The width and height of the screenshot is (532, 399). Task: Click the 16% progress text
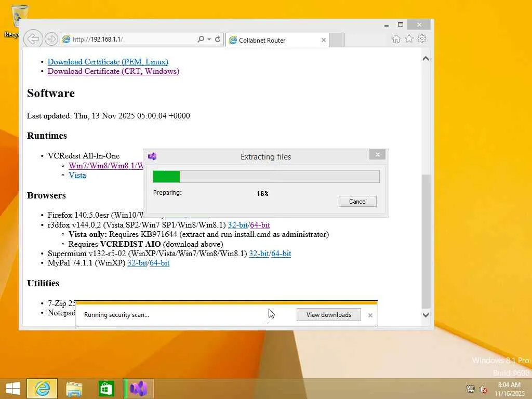(262, 193)
